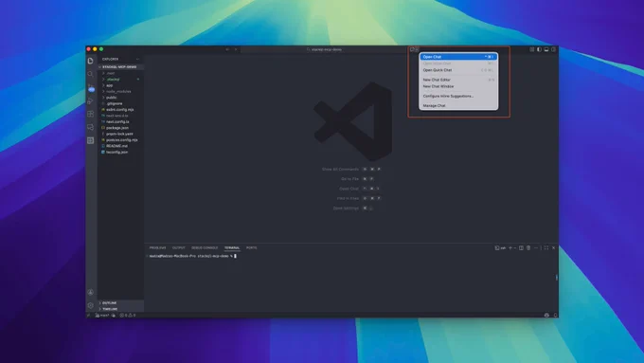
Task: Select Configure Inline Suggestions menu item
Action: (x=458, y=96)
